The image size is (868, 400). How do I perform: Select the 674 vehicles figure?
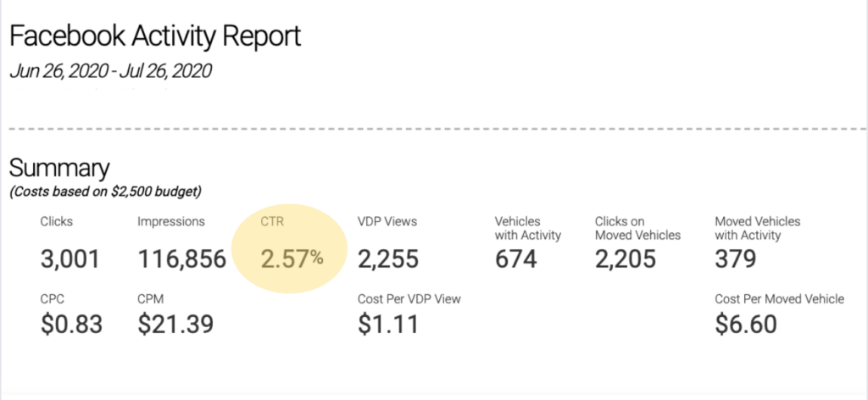pos(515,259)
